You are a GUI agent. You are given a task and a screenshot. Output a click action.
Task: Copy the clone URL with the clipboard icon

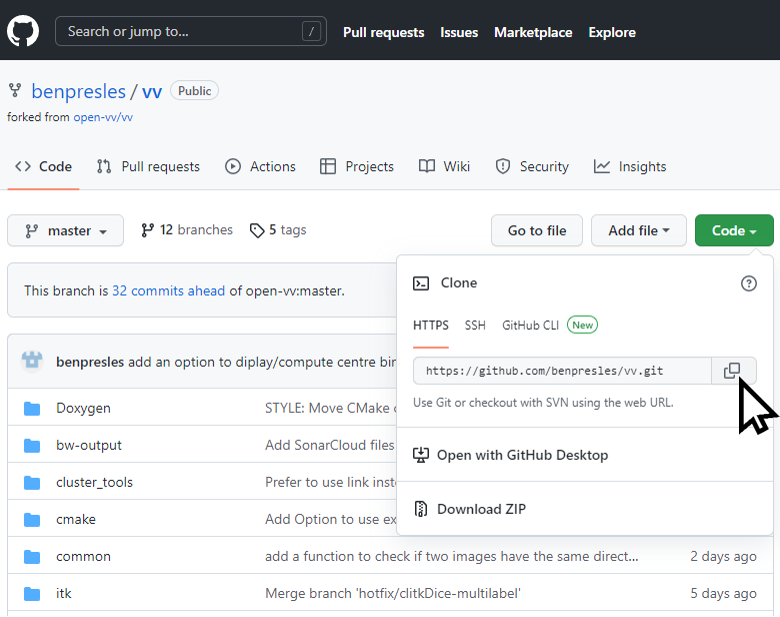(732, 371)
